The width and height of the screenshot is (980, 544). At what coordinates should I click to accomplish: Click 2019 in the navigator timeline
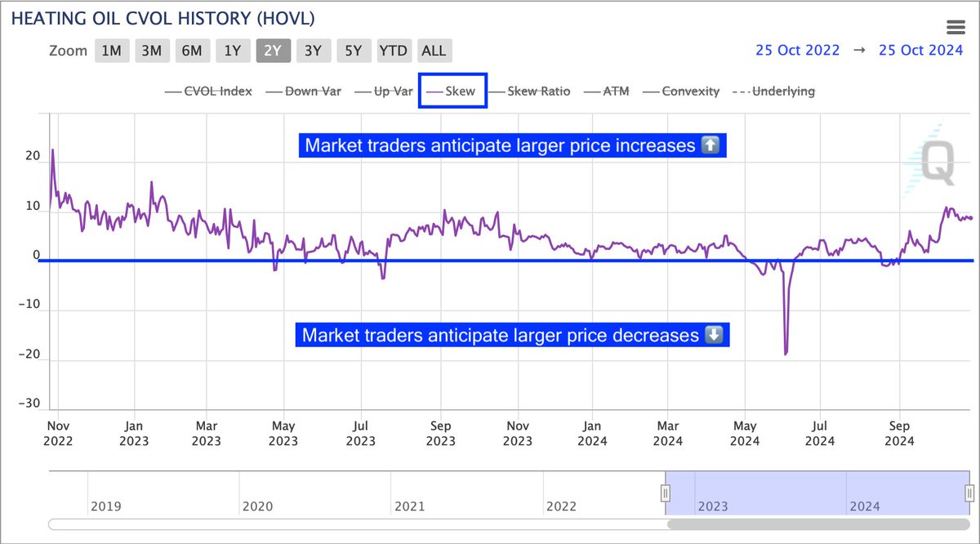pos(106,506)
